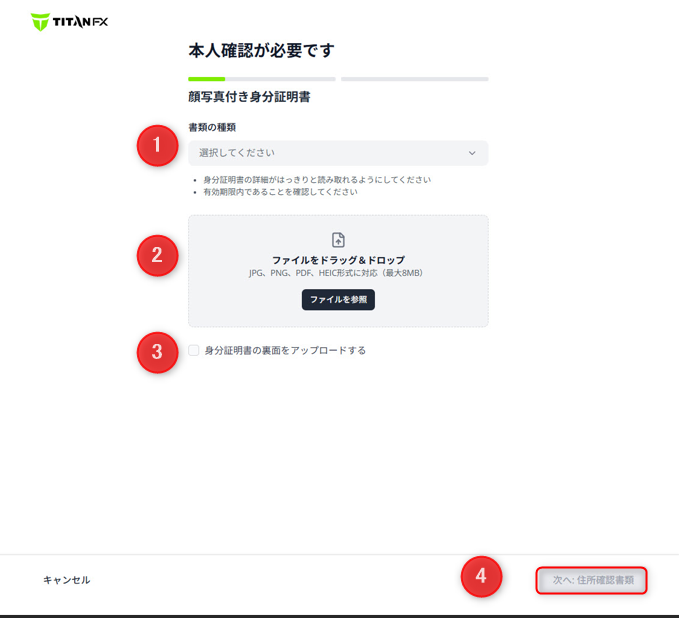
Task: Click キャンセル to cancel verification
Action: click(66, 580)
